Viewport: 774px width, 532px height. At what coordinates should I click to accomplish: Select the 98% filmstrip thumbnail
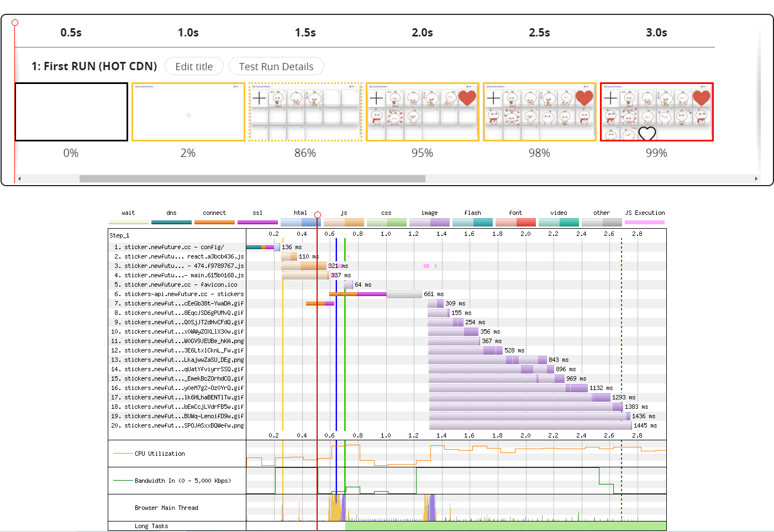[540, 112]
